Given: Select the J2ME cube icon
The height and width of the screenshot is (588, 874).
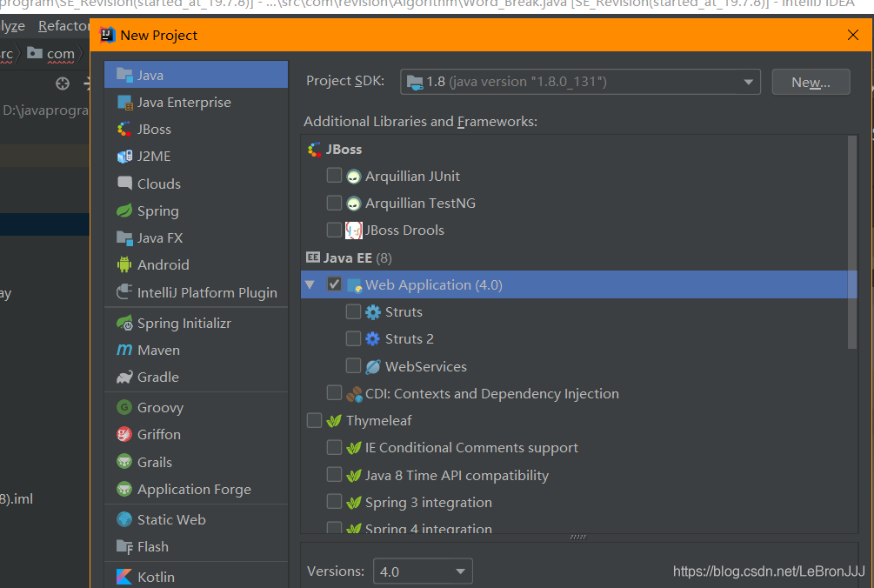Looking at the screenshot, I should click(x=124, y=157).
